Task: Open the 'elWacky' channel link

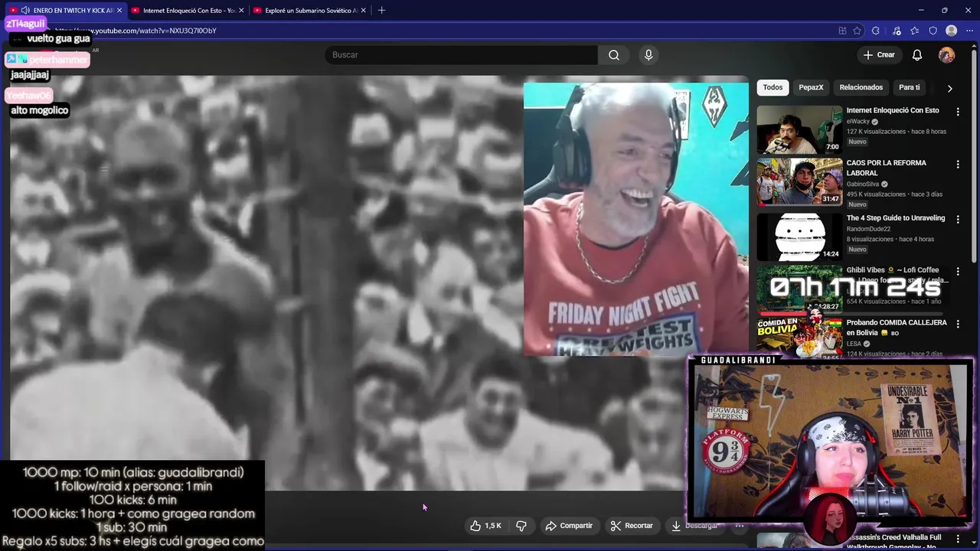Action: [x=858, y=121]
